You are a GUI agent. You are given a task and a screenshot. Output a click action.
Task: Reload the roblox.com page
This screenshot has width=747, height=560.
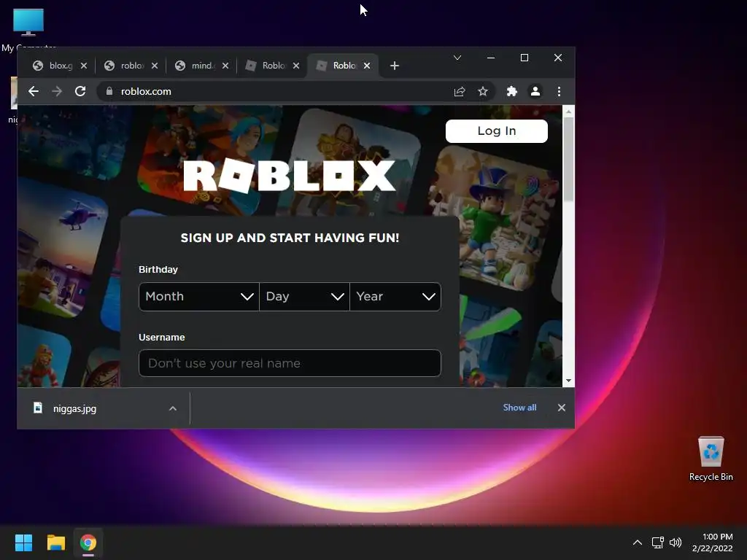coord(80,91)
